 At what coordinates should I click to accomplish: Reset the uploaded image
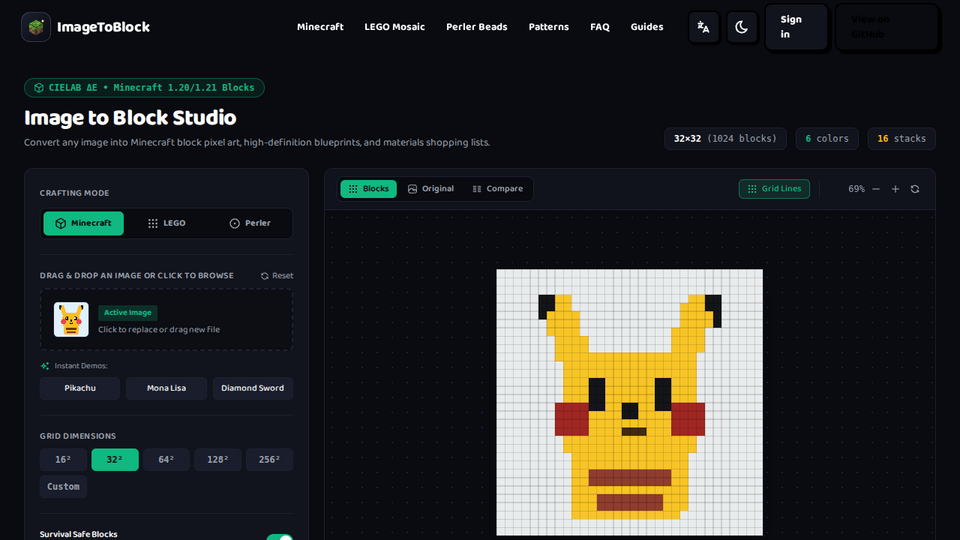click(277, 276)
